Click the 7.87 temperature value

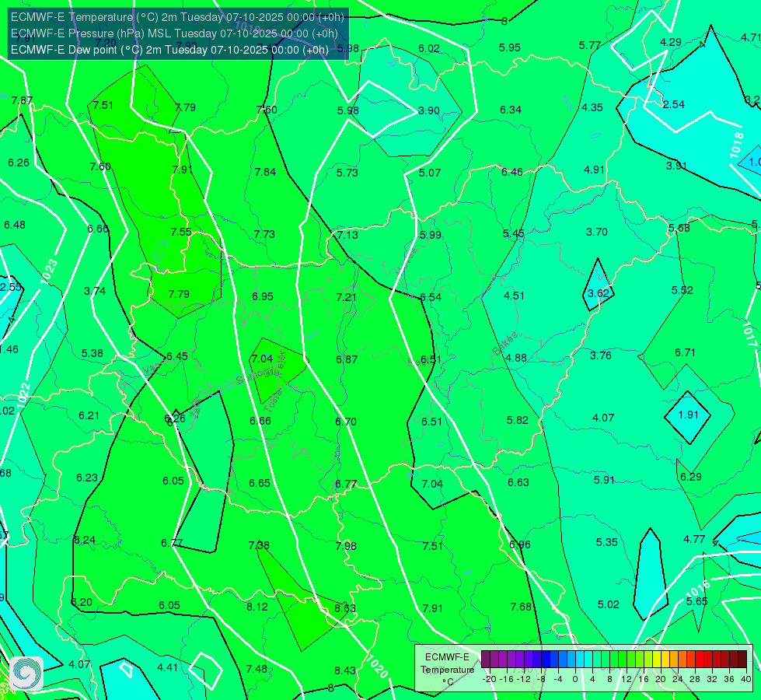(x=22, y=100)
